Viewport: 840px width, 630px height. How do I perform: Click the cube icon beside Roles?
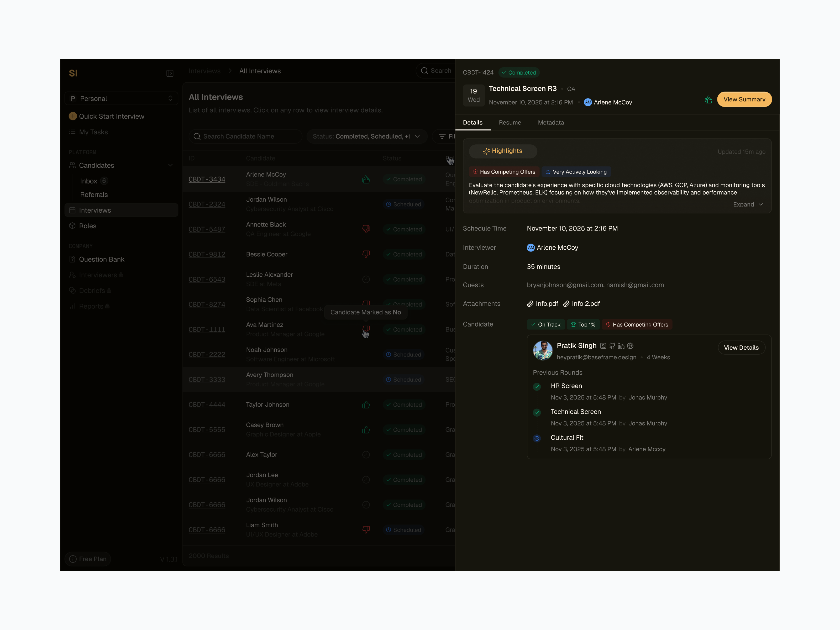point(72,225)
